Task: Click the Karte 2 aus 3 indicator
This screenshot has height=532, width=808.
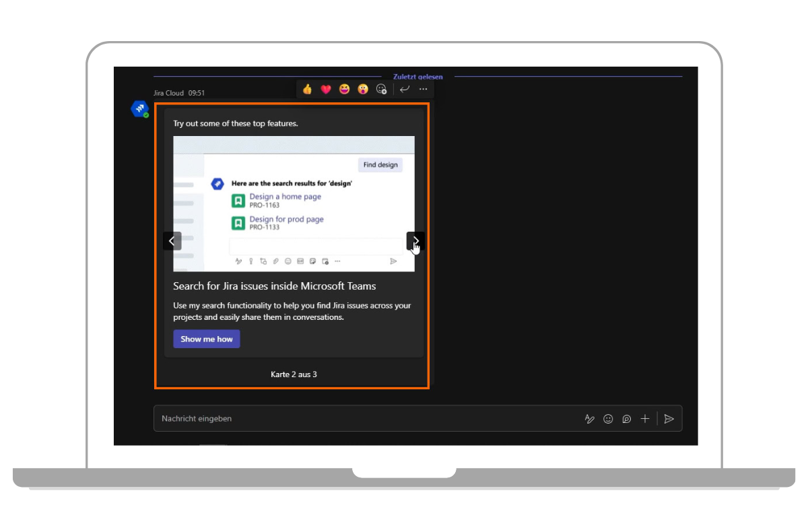Action: coord(294,374)
